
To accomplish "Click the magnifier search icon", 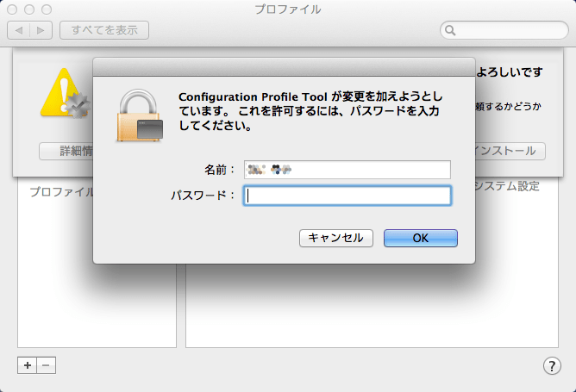I will [x=450, y=30].
